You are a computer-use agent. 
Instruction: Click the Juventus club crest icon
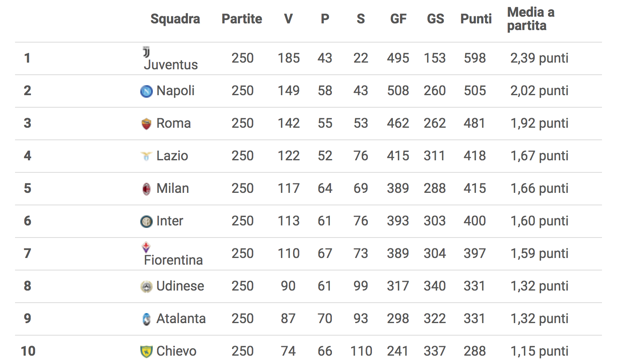point(146,52)
